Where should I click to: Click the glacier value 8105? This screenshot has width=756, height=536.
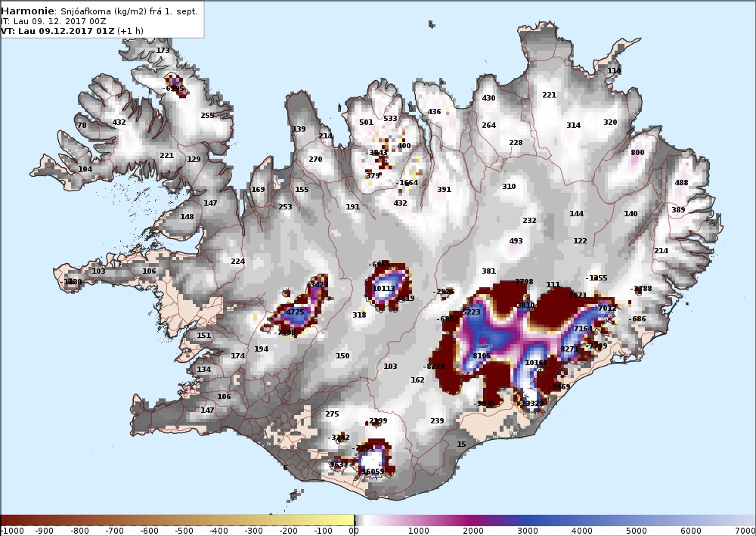482,356
